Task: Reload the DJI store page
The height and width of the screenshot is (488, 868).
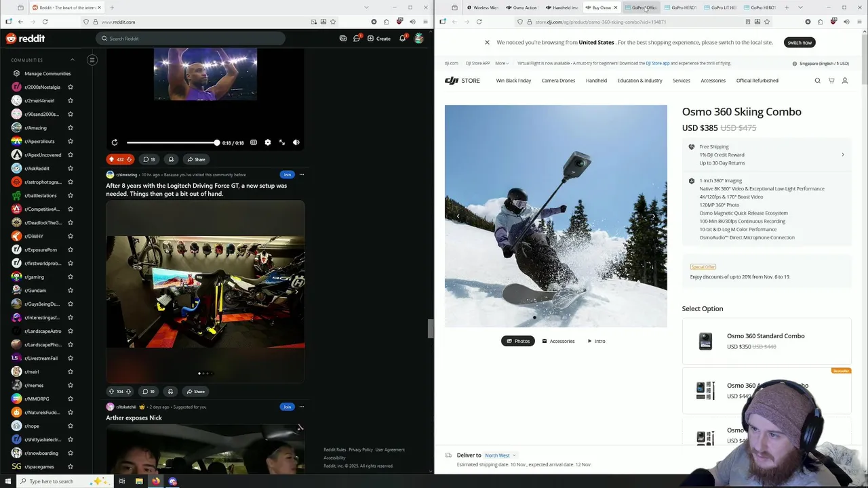Action: [x=479, y=22]
